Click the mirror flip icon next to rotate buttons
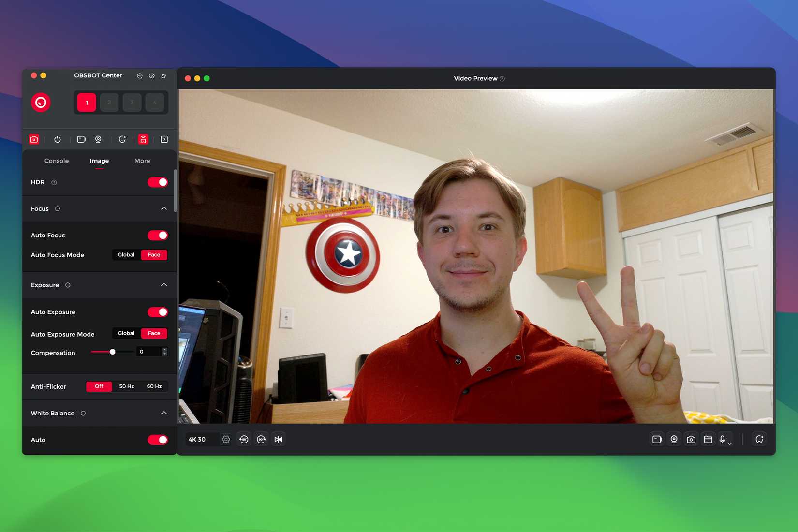This screenshot has width=798, height=532. [x=278, y=439]
